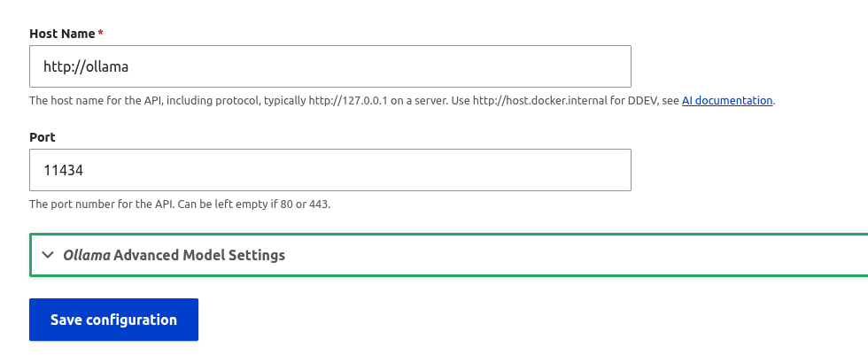Focus the Port input field
This screenshot has height=355, width=868.
(329, 170)
